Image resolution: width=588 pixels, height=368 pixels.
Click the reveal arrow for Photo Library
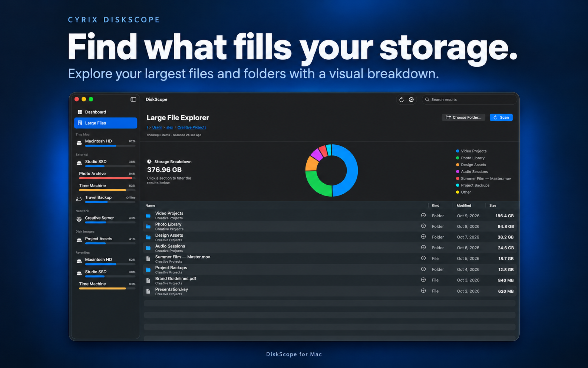tap(423, 226)
